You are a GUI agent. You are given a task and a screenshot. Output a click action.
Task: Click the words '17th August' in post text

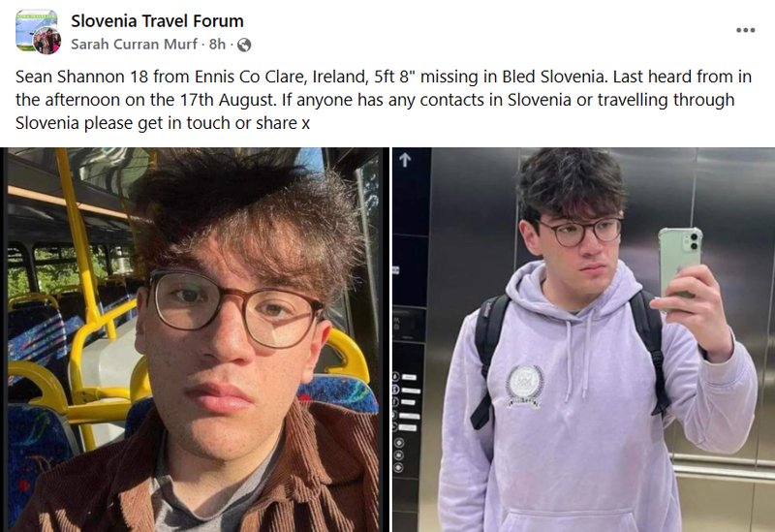coord(227,100)
